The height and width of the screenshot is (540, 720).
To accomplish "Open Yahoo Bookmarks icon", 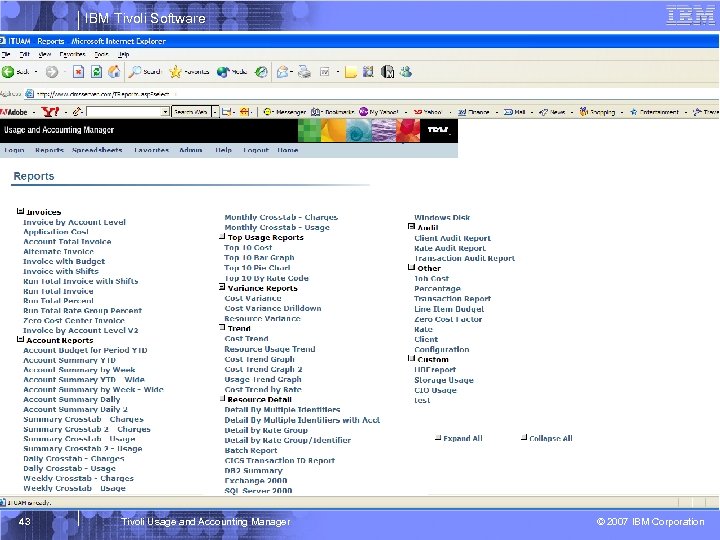I will (315, 112).
